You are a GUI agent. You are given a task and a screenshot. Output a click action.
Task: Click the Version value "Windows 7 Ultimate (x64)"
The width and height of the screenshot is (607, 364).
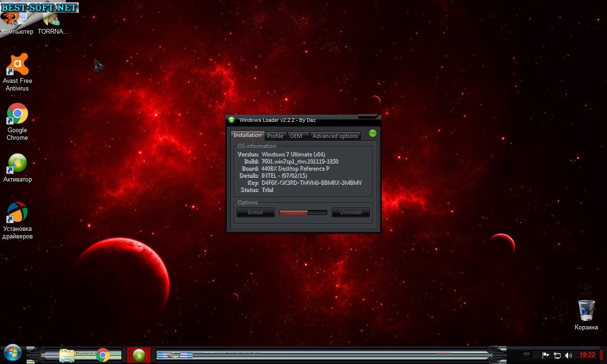pyautogui.click(x=293, y=155)
